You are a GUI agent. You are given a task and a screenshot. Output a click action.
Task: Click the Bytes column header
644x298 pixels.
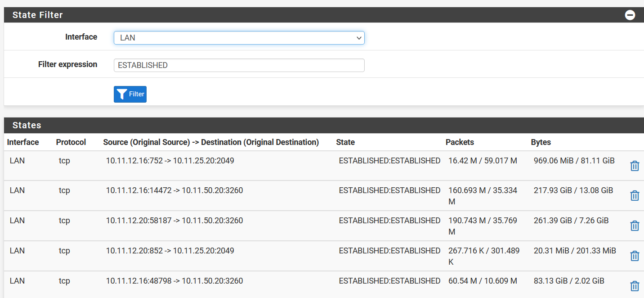(541, 142)
